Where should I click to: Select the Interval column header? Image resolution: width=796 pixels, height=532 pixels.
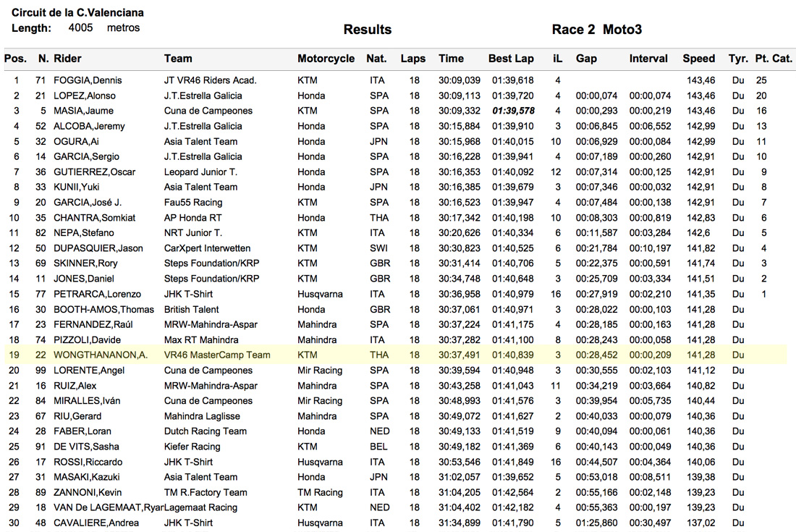click(648, 59)
